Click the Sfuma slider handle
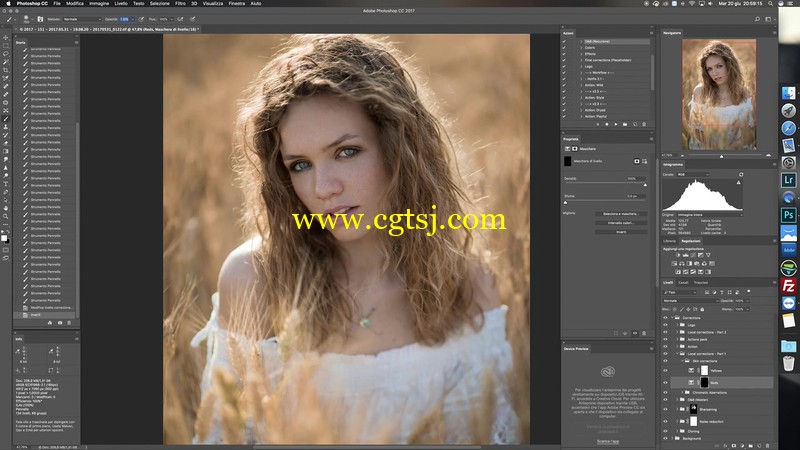Viewport: 800px width, 450px height. [565, 203]
